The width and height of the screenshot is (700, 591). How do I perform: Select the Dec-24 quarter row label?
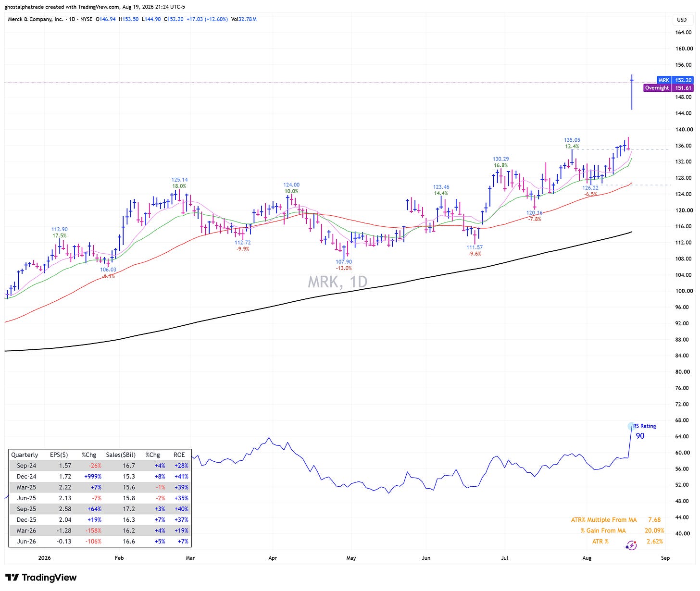tap(27, 477)
